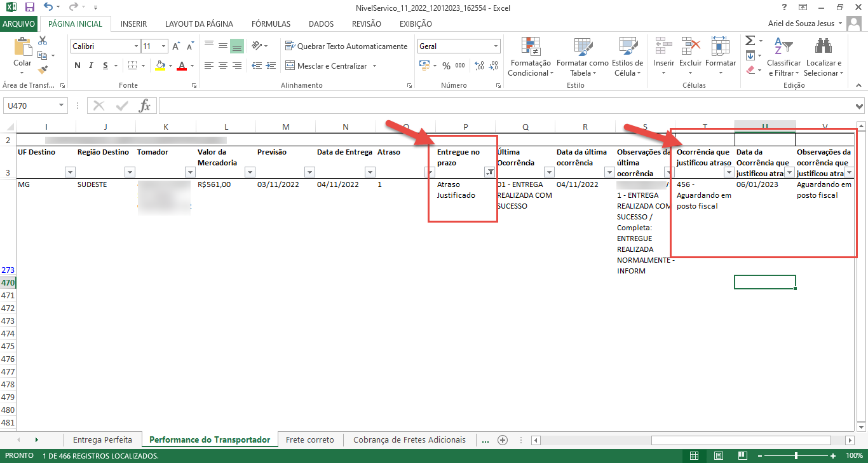Open the Entrega Perfeita sheet tab
This screenshot has height=463, width=868.
[102, 439]
